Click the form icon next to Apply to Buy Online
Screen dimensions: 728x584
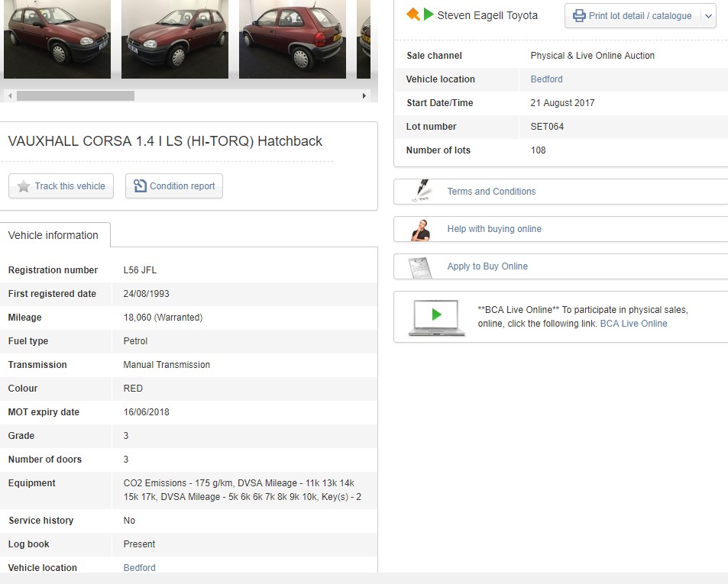421,268
